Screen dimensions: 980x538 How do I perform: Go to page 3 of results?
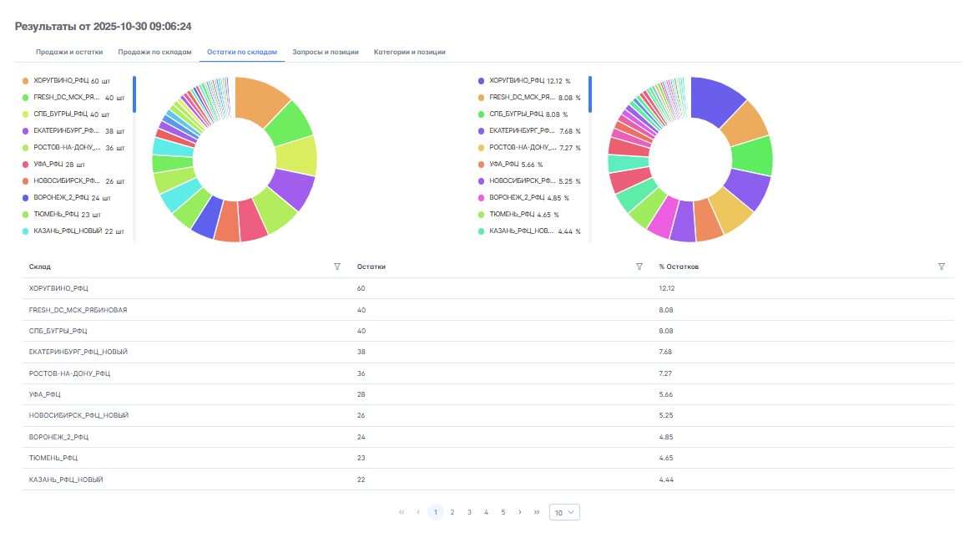click(469, 512)
